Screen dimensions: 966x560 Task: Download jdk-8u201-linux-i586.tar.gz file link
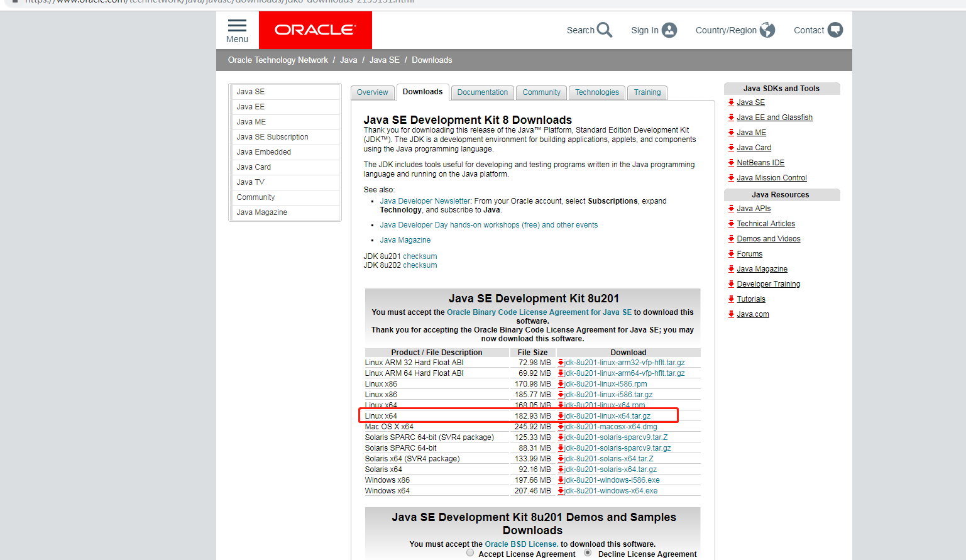click(x=608, y=395)
